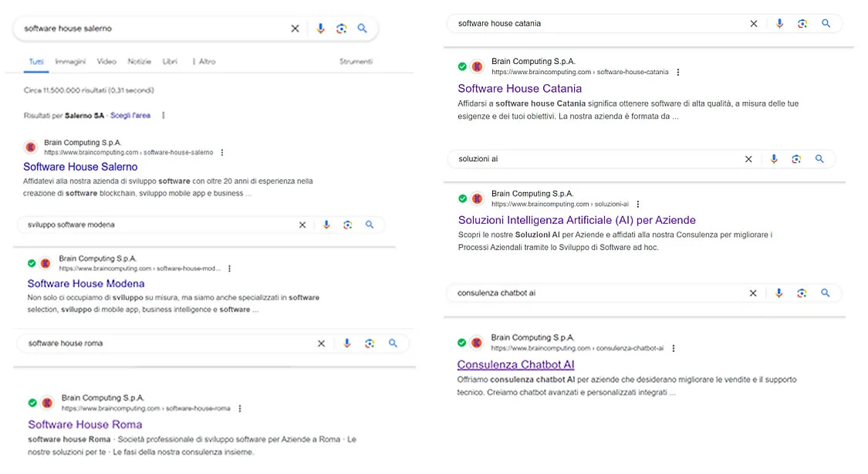Image resolution: width=868 pixels, height=474 pixels.
Task: Open the 'Software House Modena' result
Action: 86,283
